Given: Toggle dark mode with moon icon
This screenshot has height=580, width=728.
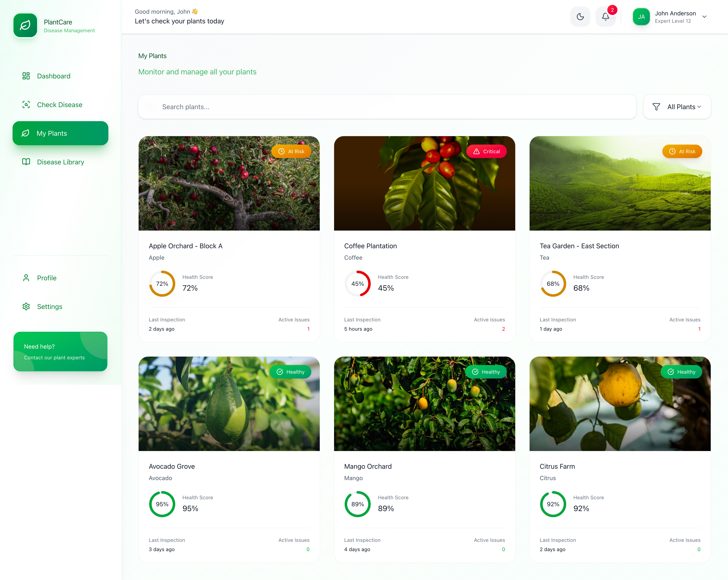Looking at the screenshot, I should (581, 17).
